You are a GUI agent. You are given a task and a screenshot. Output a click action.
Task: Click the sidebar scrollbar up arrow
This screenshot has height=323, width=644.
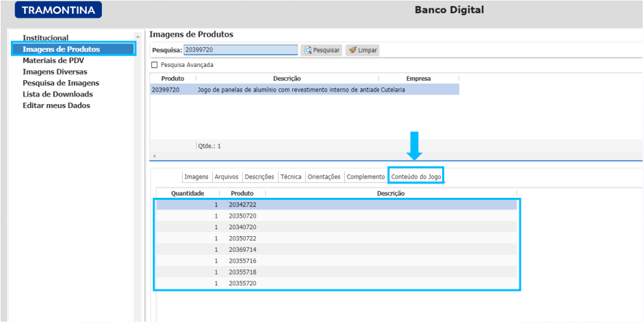[138, 36]
